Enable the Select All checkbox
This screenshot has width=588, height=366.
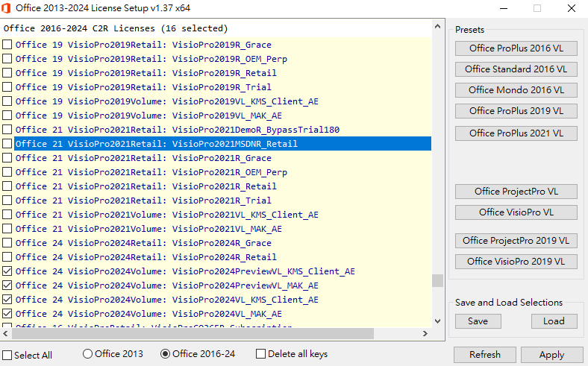[7, 355]
